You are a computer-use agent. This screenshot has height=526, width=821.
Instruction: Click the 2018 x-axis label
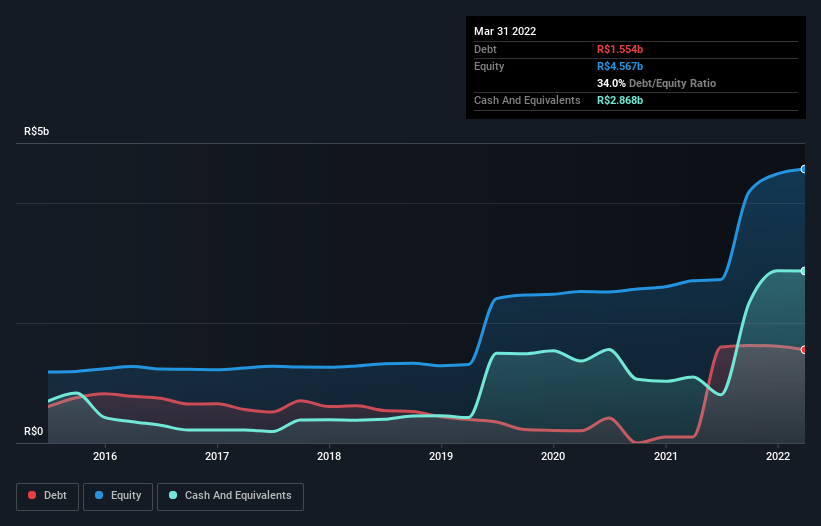pos(329,456)
